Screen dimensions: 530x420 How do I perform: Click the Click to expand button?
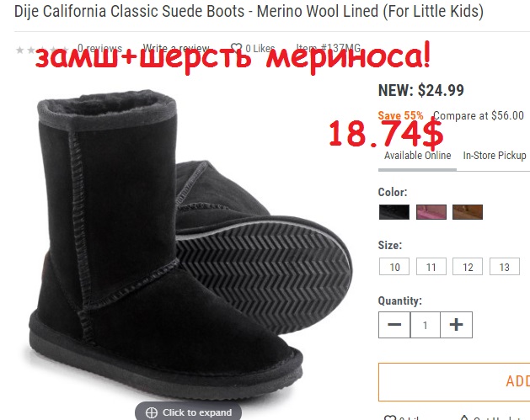coord(188,412)
